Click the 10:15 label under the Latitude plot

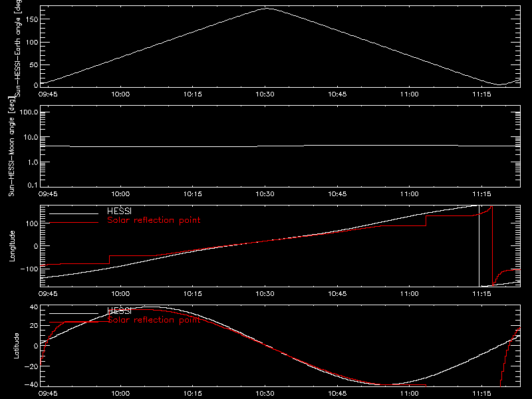[x=193, y=394]
